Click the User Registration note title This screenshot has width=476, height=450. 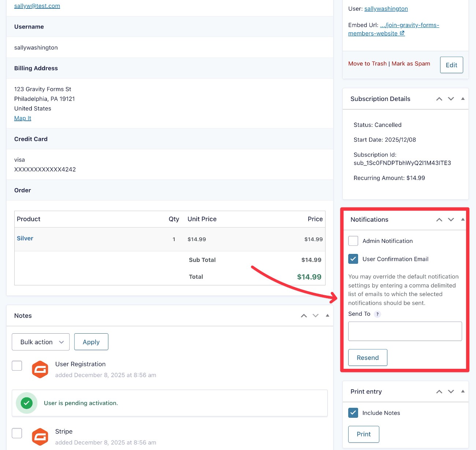[x=80, y=364]
